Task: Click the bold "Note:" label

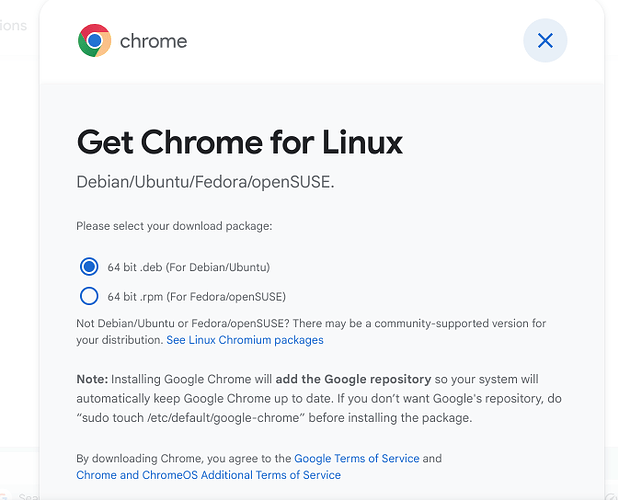Action: 92,379
